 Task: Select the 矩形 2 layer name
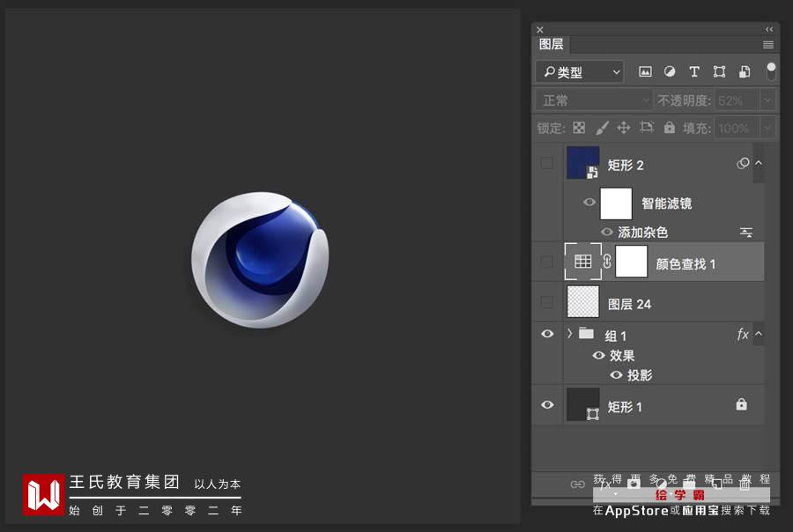coord(625,165)
